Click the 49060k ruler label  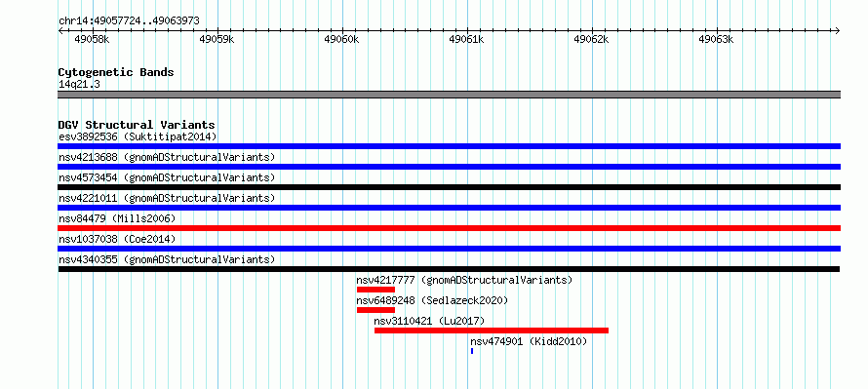(342, 39)
